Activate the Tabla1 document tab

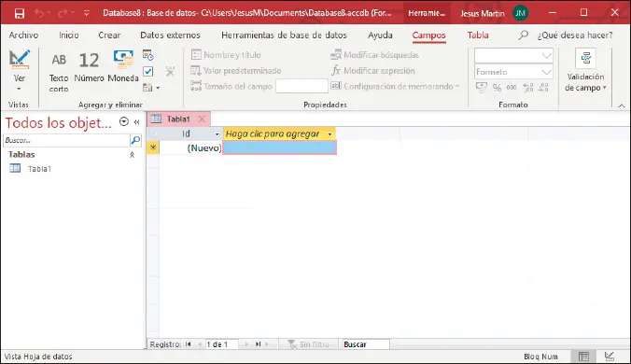(178, 119)
